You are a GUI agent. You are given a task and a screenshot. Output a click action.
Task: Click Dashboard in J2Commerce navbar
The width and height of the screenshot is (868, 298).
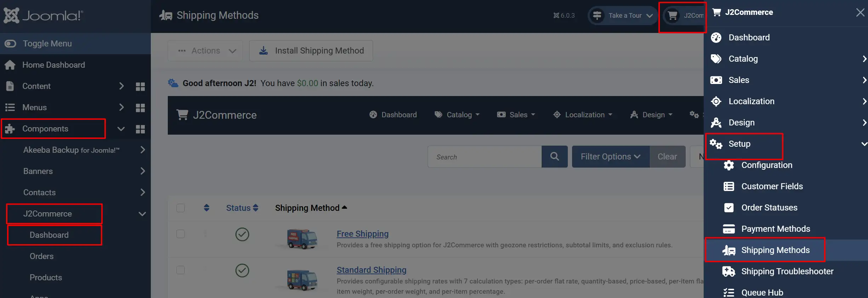[393, 115]
